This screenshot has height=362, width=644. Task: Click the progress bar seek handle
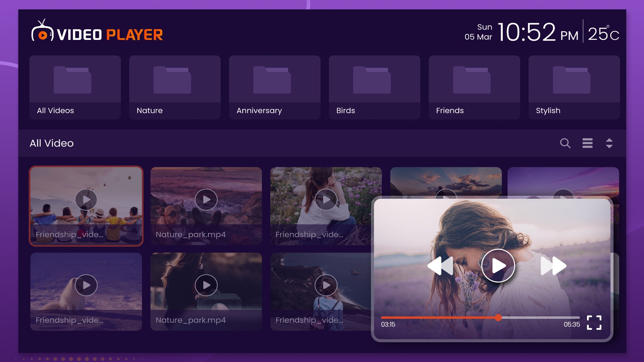click(498, 317)
